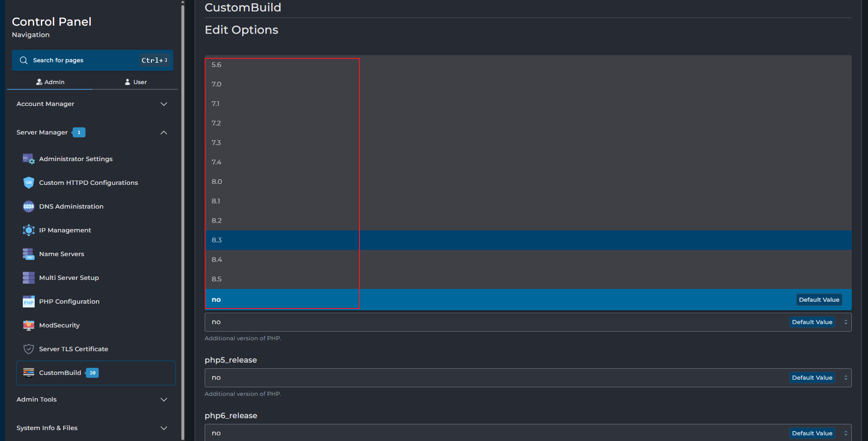Open Custom HTTPD Configurations shield icon

pos(28,183)
